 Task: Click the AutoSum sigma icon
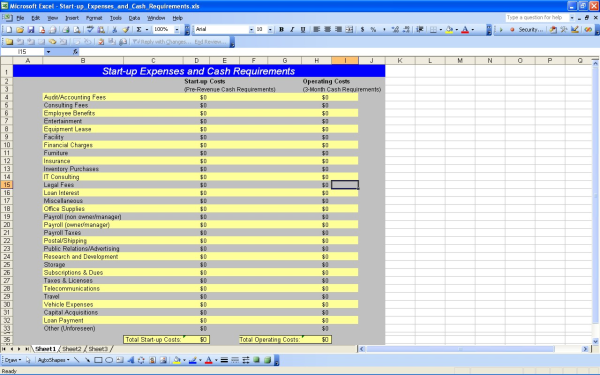pyautogui.click(x=139, y=29)
